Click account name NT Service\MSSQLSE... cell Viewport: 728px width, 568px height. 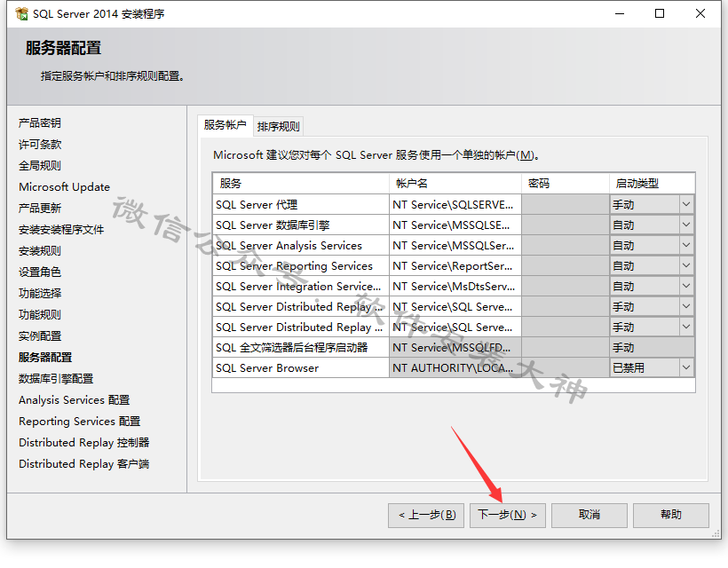pyautogui.click(x=455, y=225)
